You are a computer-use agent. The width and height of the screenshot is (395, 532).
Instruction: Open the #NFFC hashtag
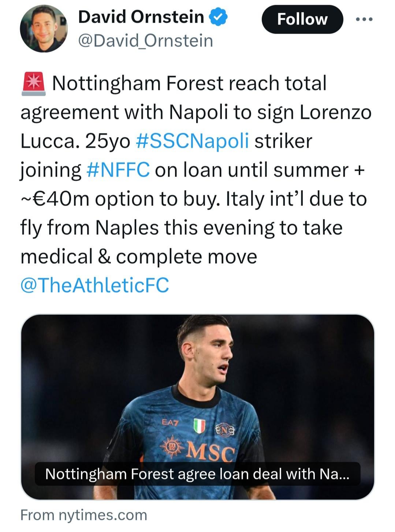pyautogui.click(x=118, y=170)
